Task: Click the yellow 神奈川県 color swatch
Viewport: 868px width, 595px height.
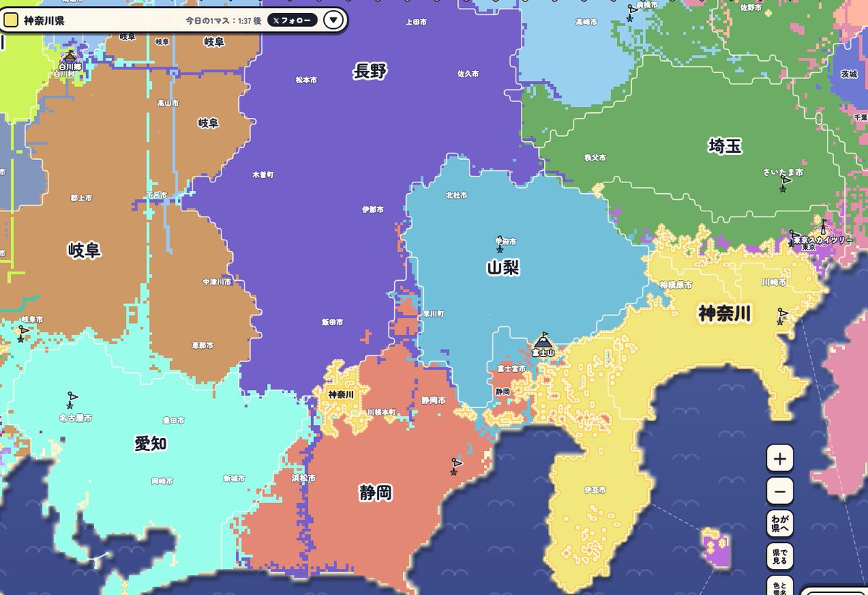Action: [12, 20]
